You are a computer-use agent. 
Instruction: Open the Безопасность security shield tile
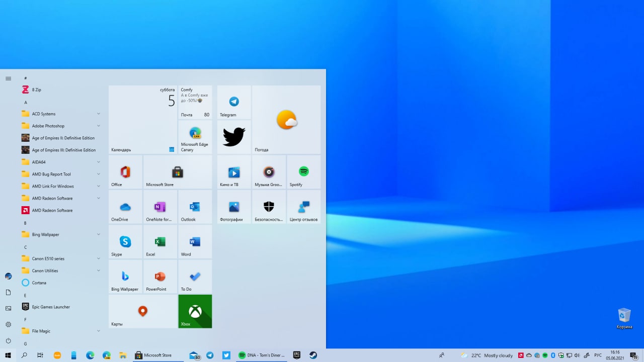(x=269, y=207)
